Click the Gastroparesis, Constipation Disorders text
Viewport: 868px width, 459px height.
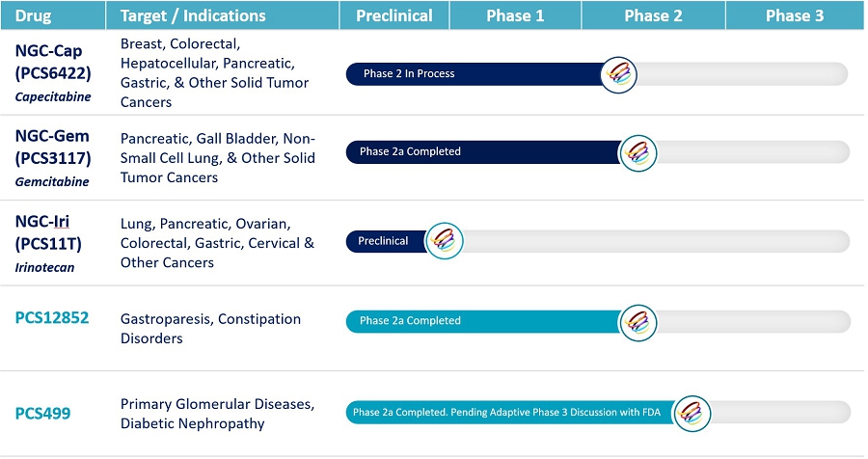tap(210, 328)
